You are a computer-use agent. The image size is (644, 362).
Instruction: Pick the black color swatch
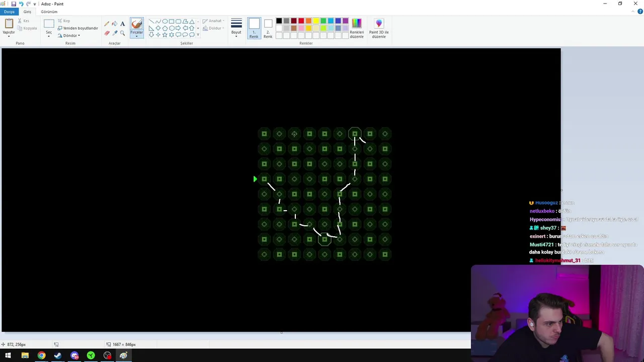pyautogui.click(x=279, y=21)
